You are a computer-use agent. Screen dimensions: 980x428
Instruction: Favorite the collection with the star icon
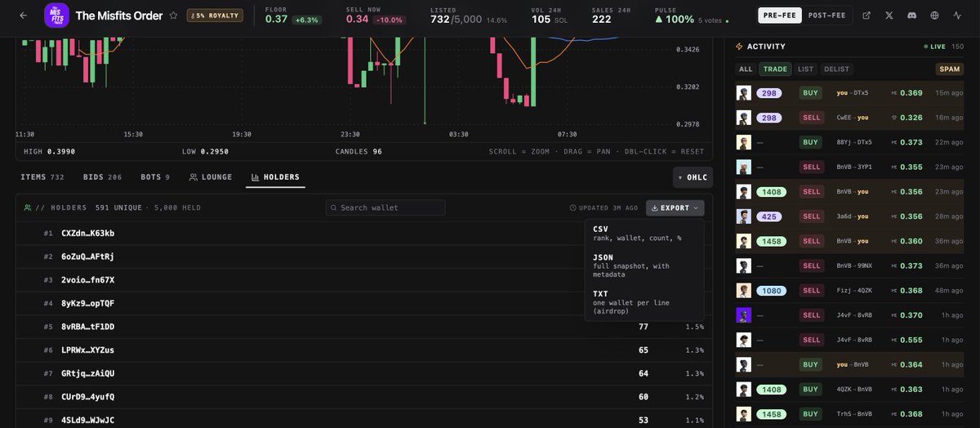[173, 16]
